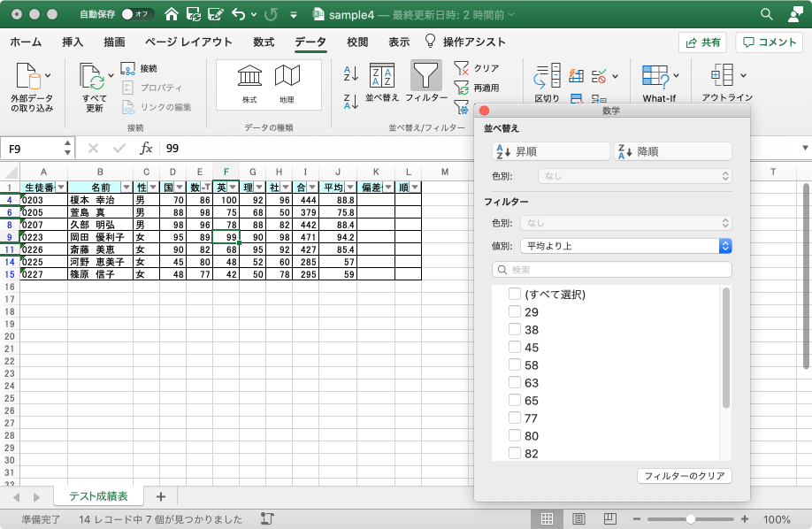Click the 昇順 sort button
The width and height of the screenshot is (812, 529).
coord(550,151)
